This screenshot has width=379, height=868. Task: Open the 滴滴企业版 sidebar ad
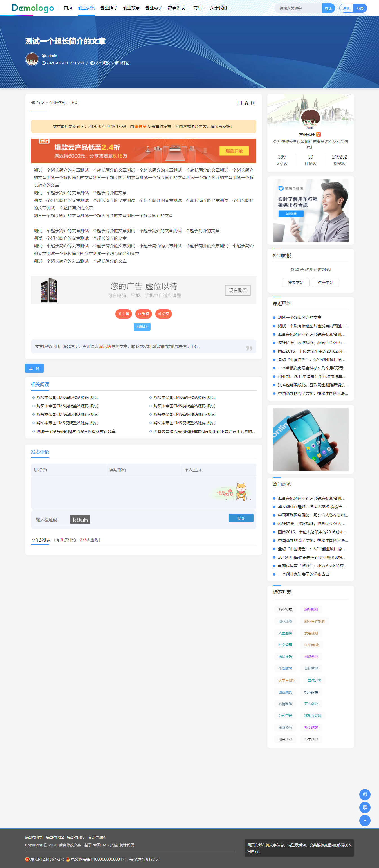pyautogui.click(x=311, y=210)
